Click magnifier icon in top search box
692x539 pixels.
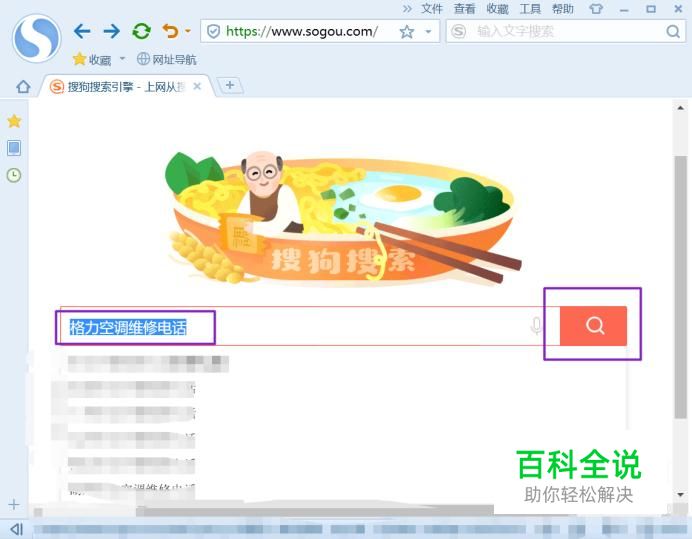(x=673, y=31)
